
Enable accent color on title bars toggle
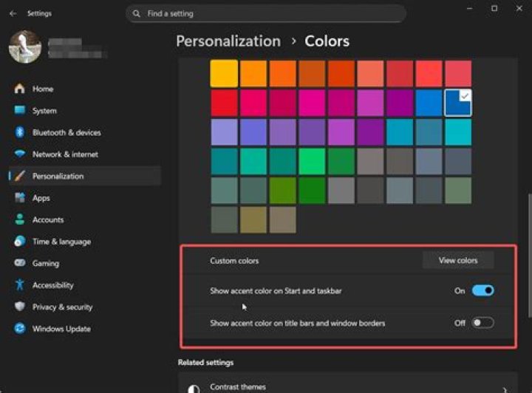tap(482, 323)
